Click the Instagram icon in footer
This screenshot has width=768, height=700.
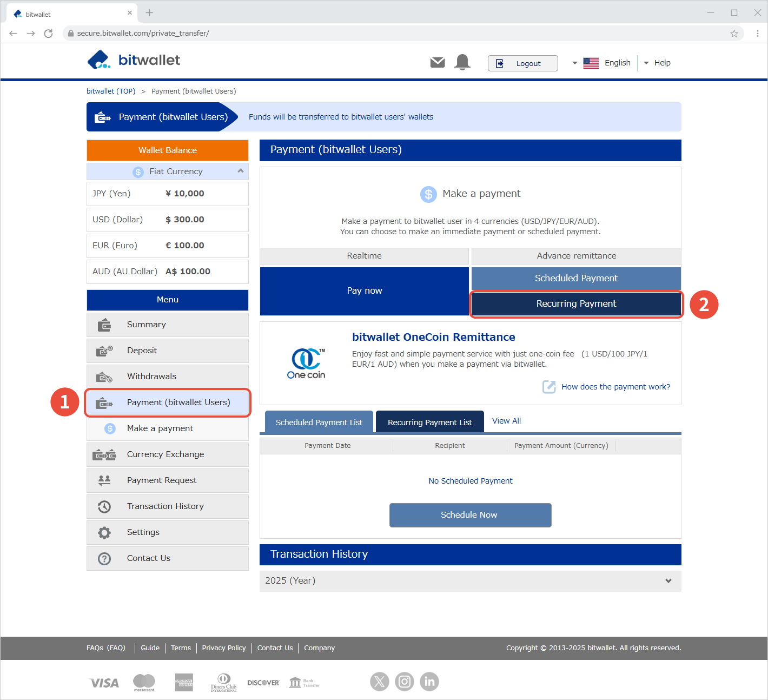[x=405, y=682]
